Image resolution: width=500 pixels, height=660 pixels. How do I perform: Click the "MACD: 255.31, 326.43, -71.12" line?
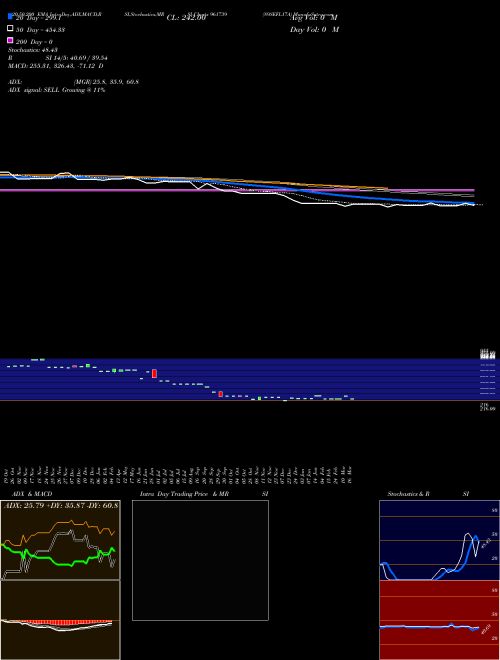pyautogui.click(x=53, y=66)
